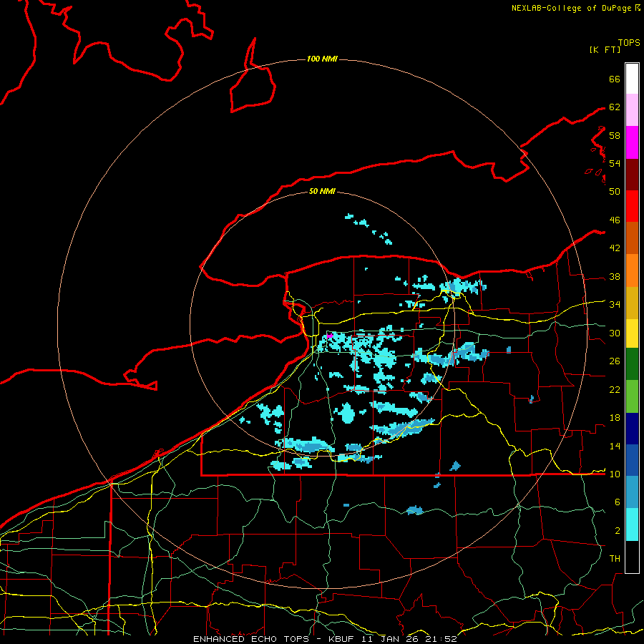Click the TH threshold legend label

coord(615,559)
